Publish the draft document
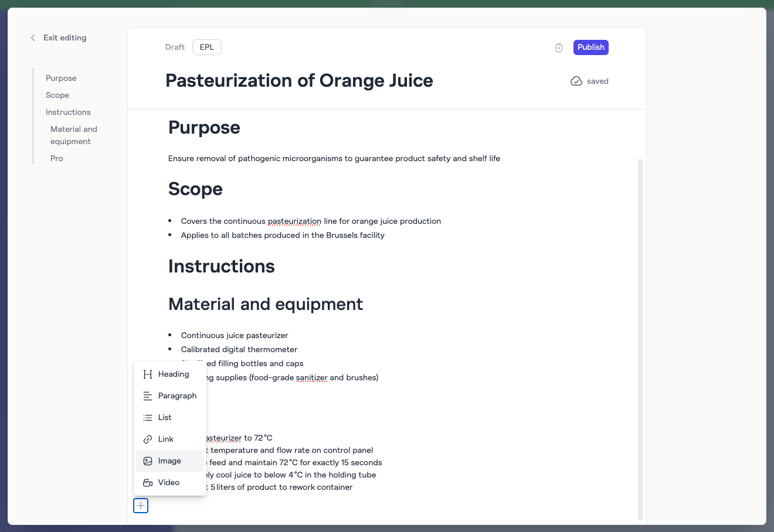The image size is (774, 532). pos(590,47)
